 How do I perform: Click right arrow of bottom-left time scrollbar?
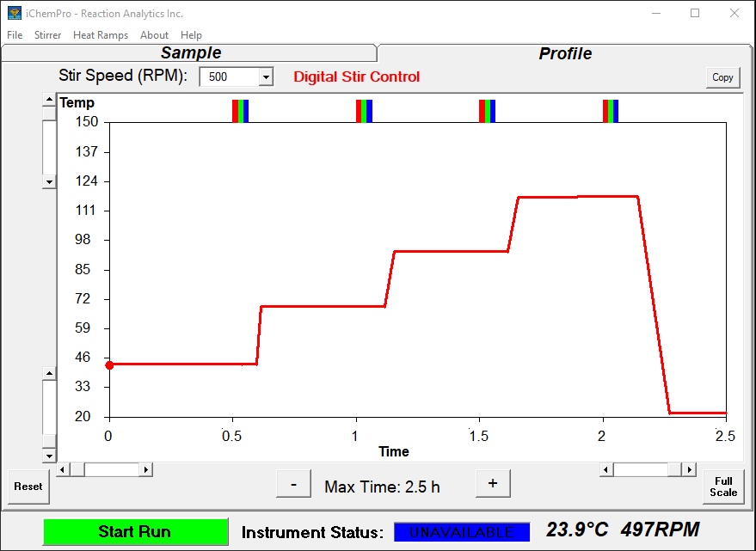coord(146,469)
